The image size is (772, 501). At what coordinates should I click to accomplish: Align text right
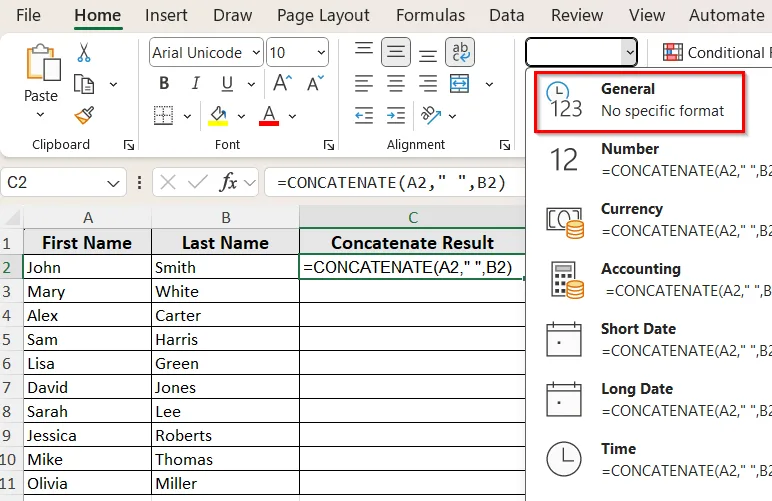click(x=428, y=84)
